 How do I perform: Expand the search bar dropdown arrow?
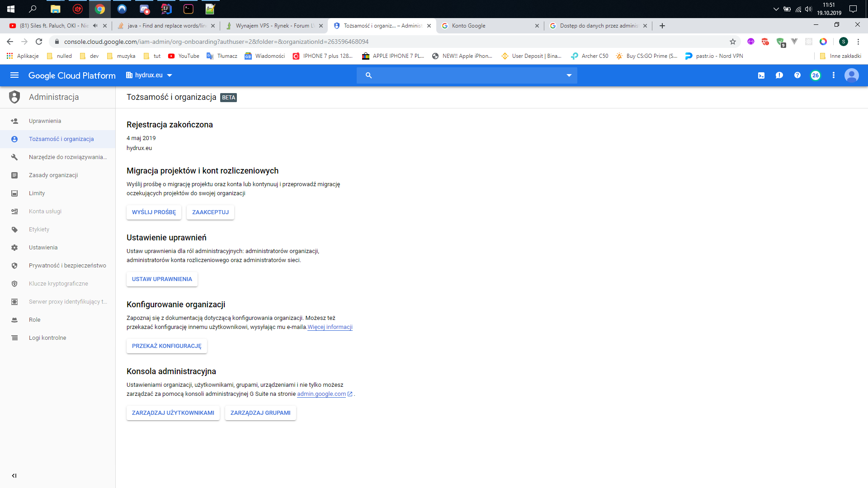569,75
